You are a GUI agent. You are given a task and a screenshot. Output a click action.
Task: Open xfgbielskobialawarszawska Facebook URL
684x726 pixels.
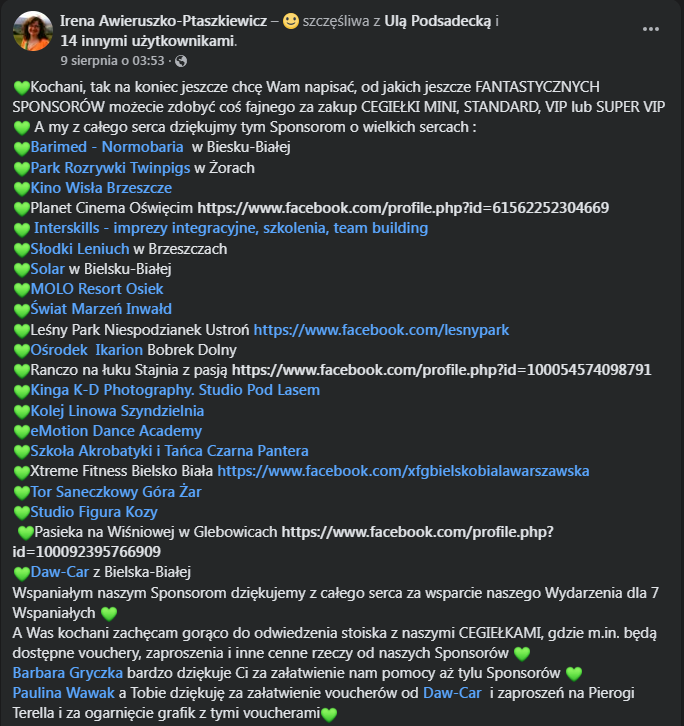(403, 471)
